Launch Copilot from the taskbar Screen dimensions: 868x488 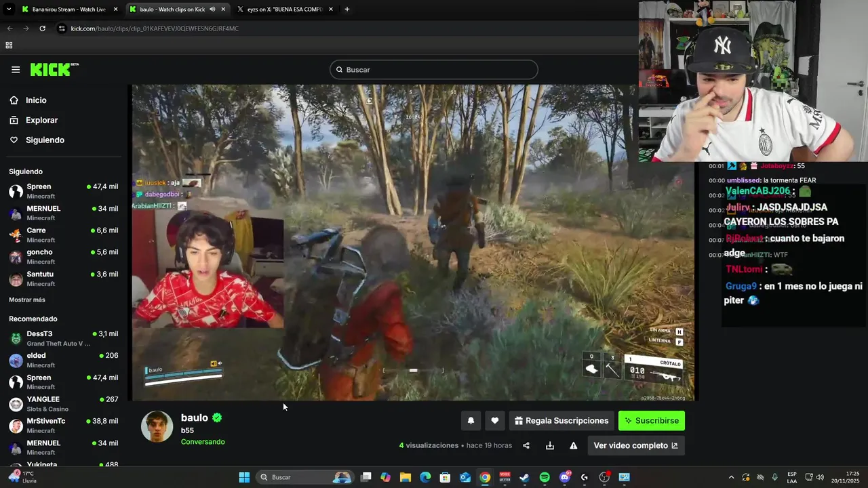click(386, 477)
